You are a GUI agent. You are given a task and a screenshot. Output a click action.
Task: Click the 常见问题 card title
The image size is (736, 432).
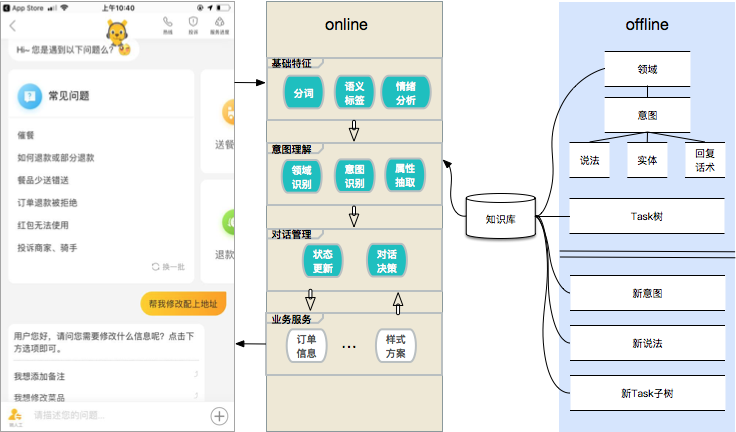click(69, 96)
